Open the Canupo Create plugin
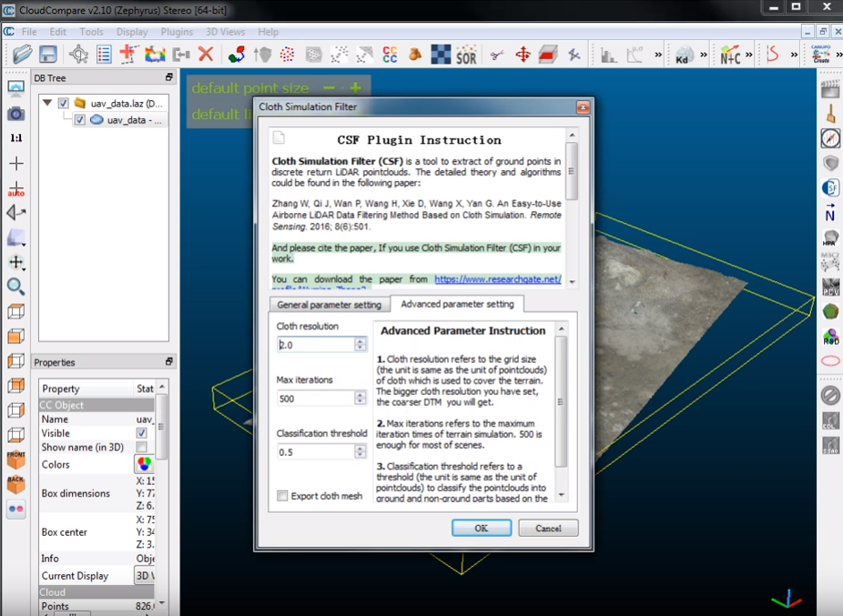The width and height of the screenshot is (843, 616). click(x=821, y=55)
